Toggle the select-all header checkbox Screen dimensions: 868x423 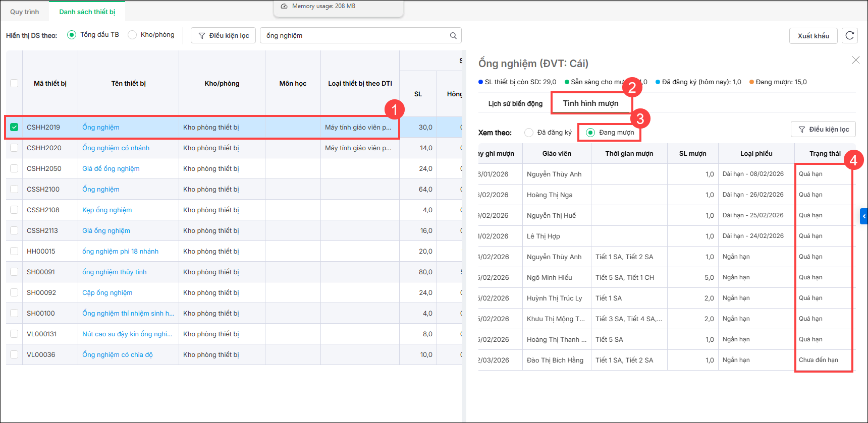coord(14,83)
